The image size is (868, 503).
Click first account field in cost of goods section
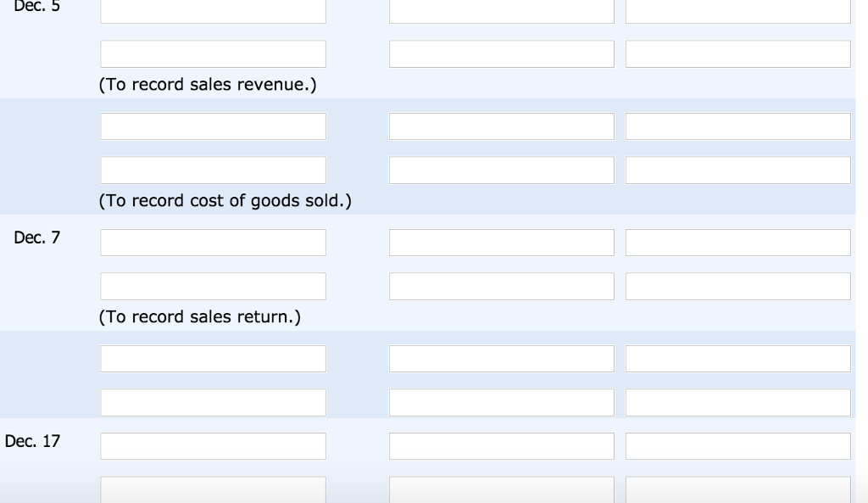[213, 126]
